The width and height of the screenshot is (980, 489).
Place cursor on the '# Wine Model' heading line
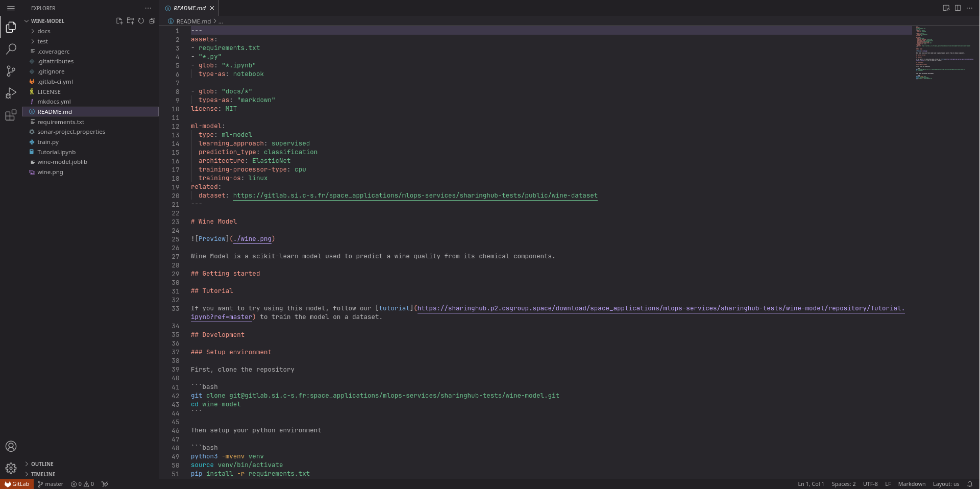coord(214,222)
